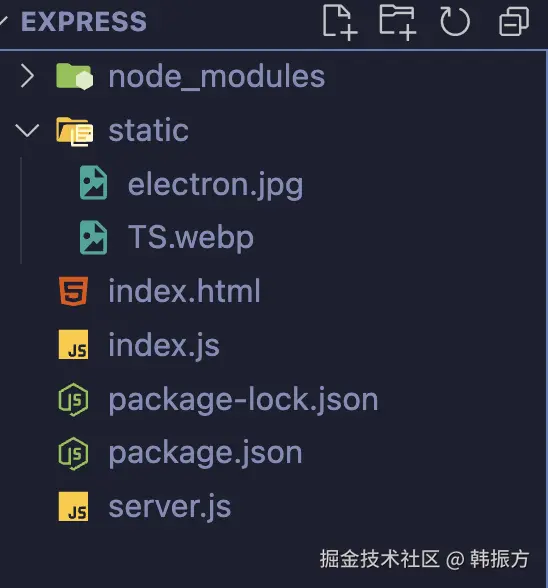Open the index.js file
Image resolution: width=548 pixels, height=588 pixels.
click(x=164, y=346)
